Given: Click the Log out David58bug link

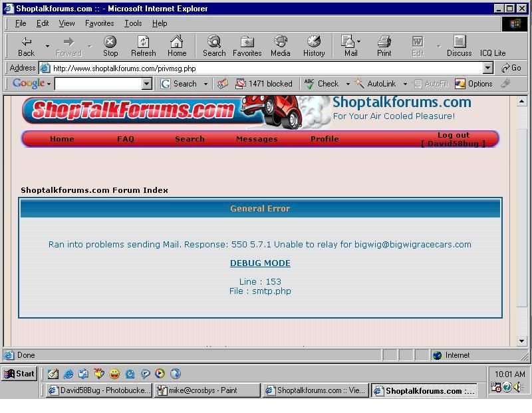Looking at the screenshot, I should click(x=454, y=139).
